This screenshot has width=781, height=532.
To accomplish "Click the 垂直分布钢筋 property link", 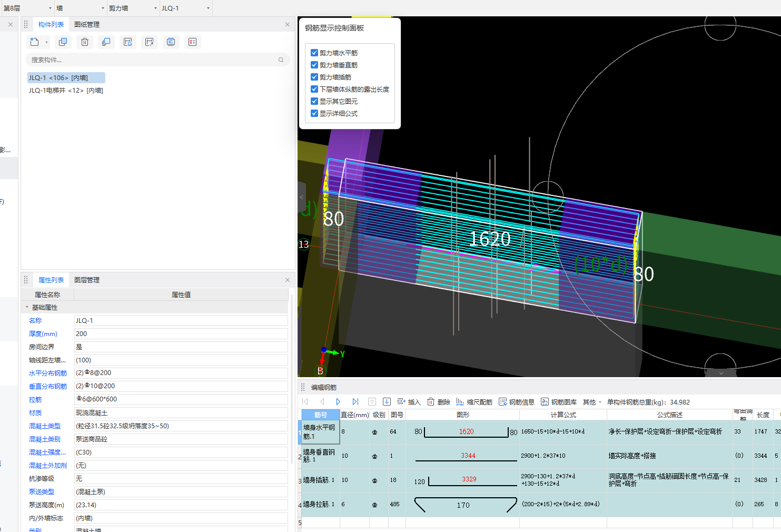I will tap(48, 386).
